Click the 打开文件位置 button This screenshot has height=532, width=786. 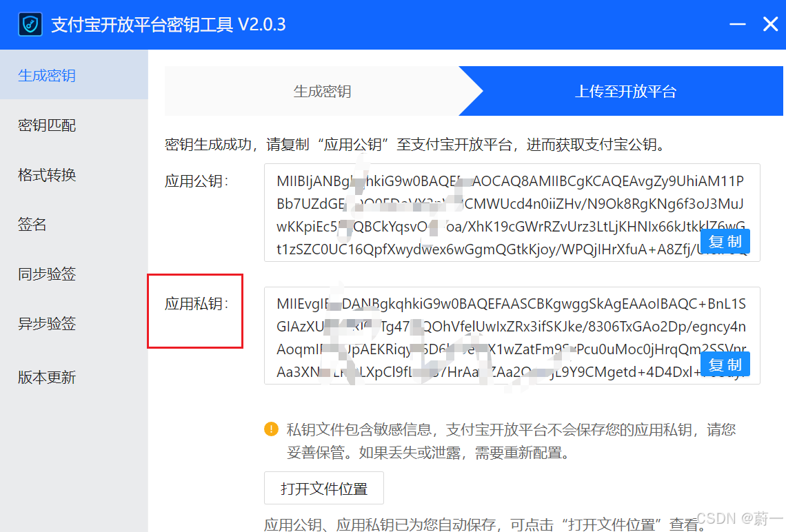[x=324, y=488]
